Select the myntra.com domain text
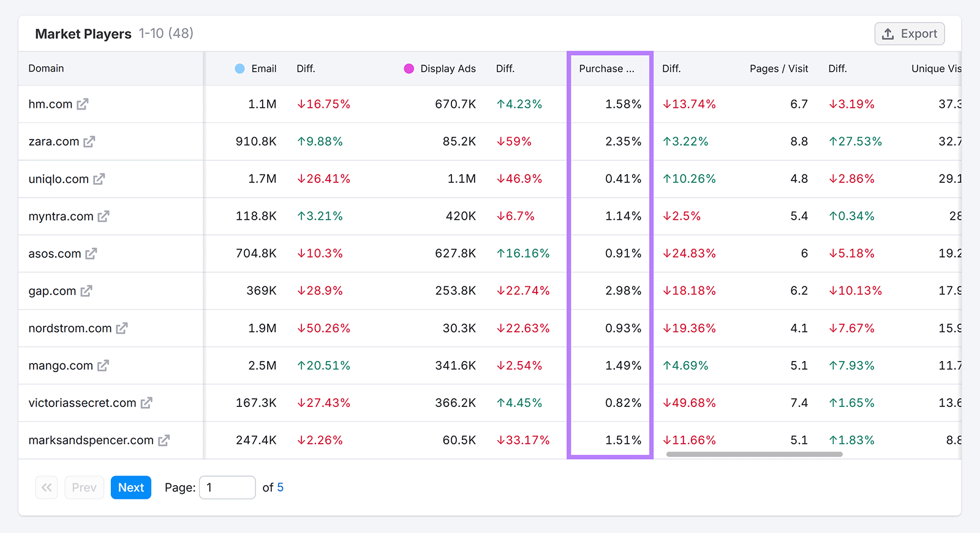 (61, 216)
